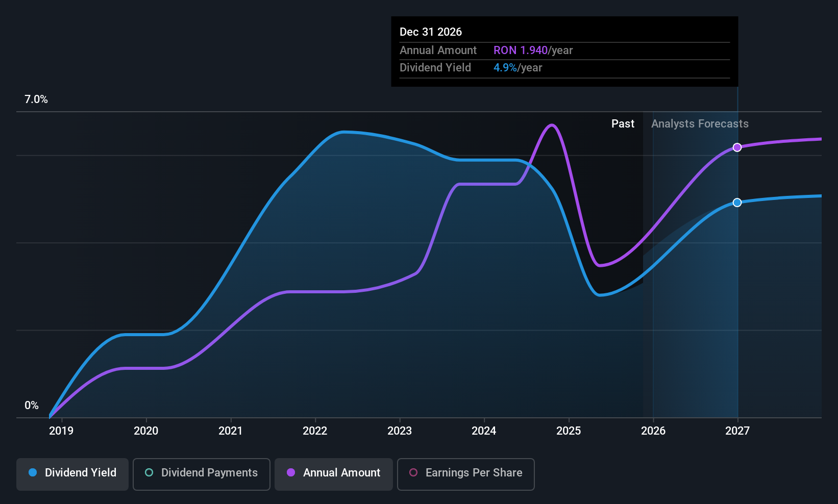This screenshot has height=504, width=838.
Task: Click the Past section label
Action: click(623, 124)
